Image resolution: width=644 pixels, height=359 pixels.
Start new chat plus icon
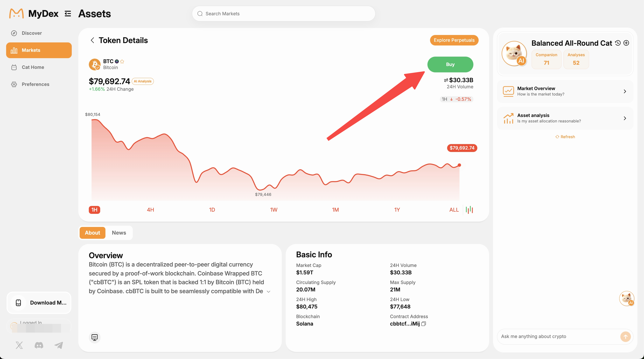(626, 43)
